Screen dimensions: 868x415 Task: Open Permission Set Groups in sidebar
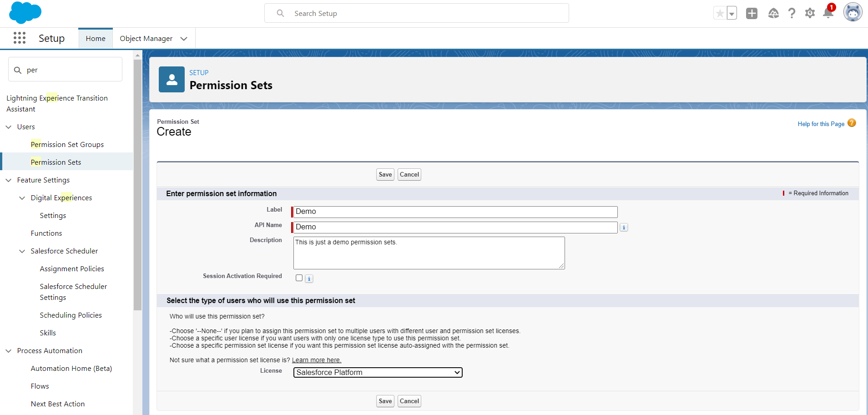[x=67, y=145]
